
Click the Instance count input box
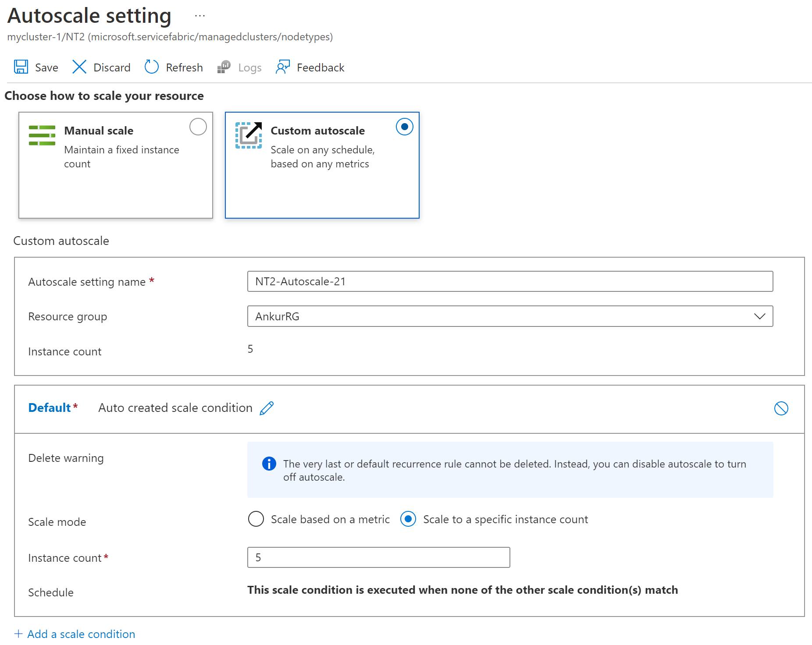[x=378, y=557]
